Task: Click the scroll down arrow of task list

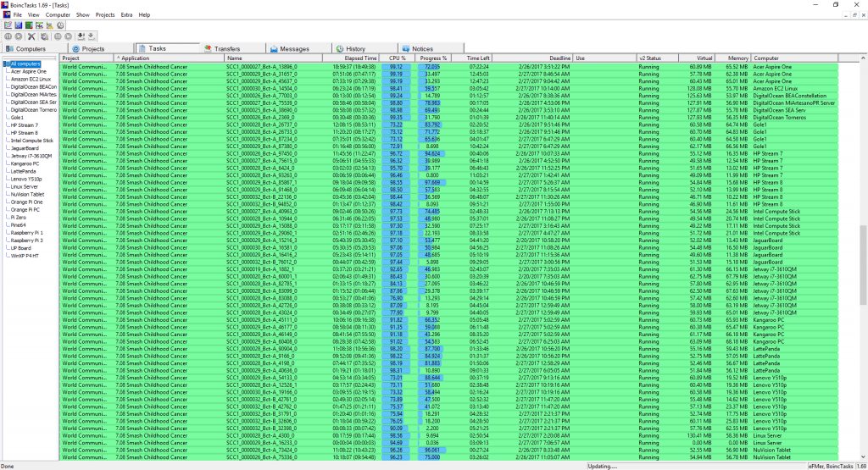Action: 863,457
